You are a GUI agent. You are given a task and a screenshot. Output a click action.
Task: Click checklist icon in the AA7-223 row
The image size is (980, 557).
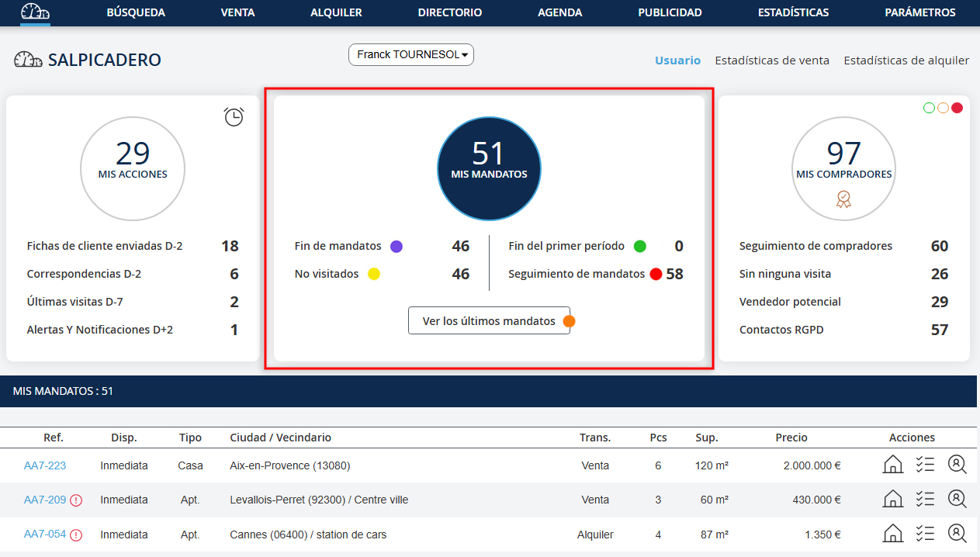(924, 465)
